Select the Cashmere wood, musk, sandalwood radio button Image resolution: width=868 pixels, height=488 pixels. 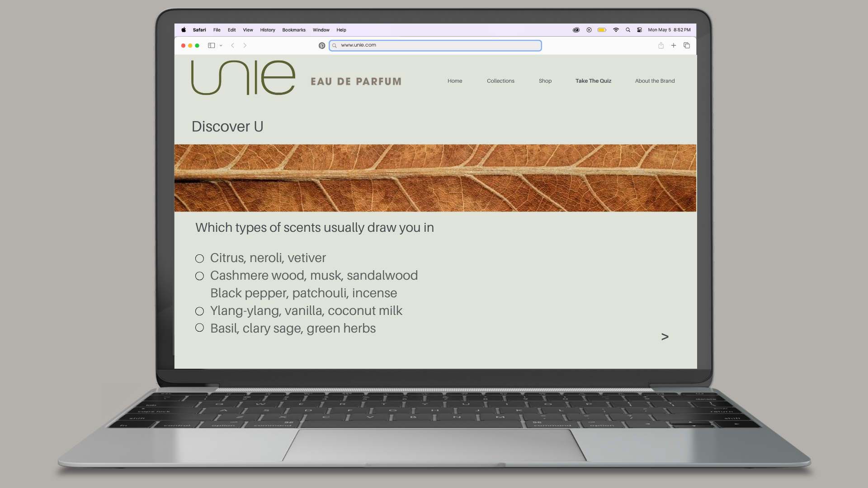[199, 276]
